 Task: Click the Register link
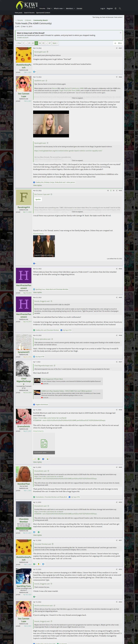(x=110, y=8)
